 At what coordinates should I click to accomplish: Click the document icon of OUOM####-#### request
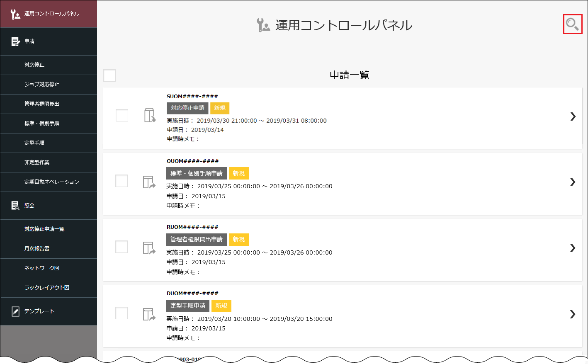pyautogui.click(x=149, y=182)
